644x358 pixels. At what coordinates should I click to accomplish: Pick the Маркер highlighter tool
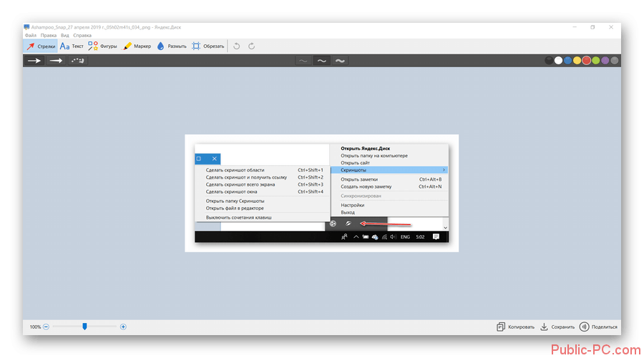pos(137,46)
